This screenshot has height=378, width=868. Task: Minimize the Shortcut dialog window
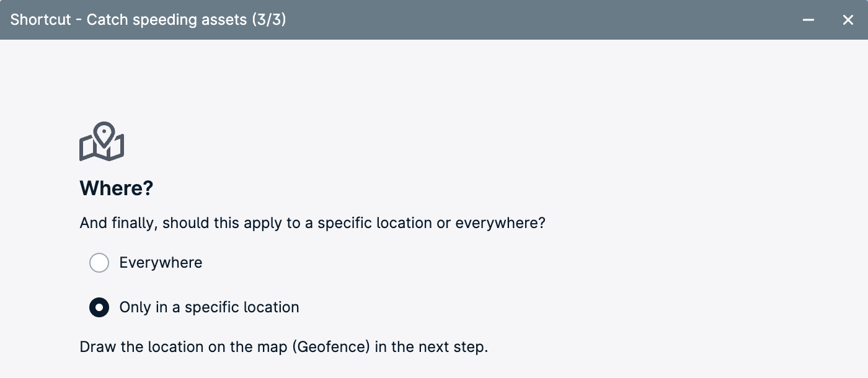[x=808, y=20]
